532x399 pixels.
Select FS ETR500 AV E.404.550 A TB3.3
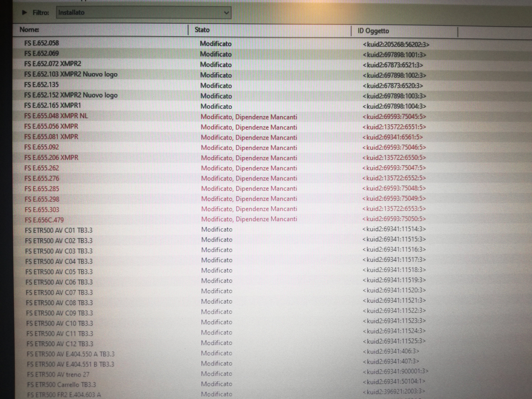click(71, 354)
